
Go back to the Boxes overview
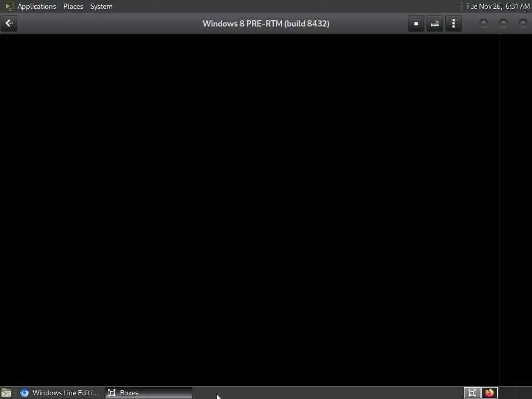pyautogui.click(x=9, y=23)
